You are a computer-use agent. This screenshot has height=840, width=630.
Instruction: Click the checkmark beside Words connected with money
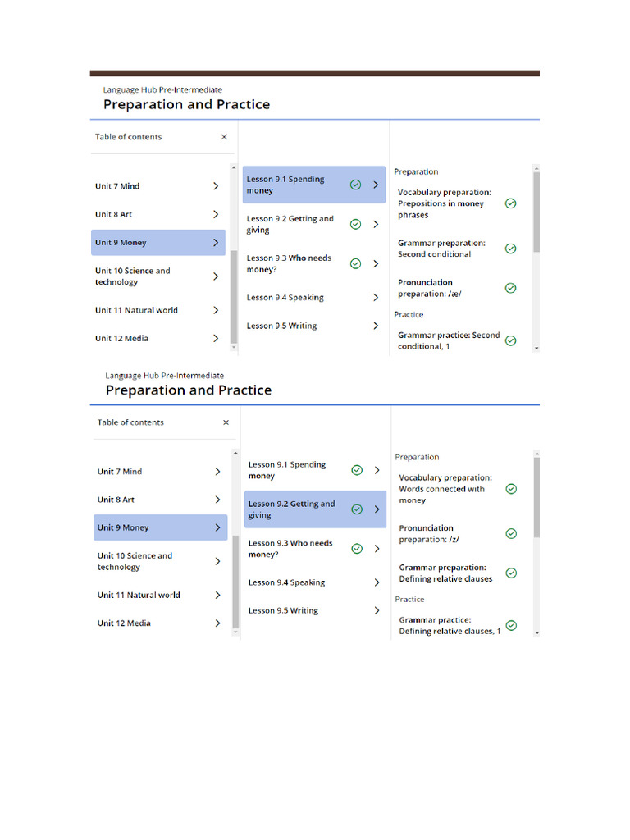[511, 489]
